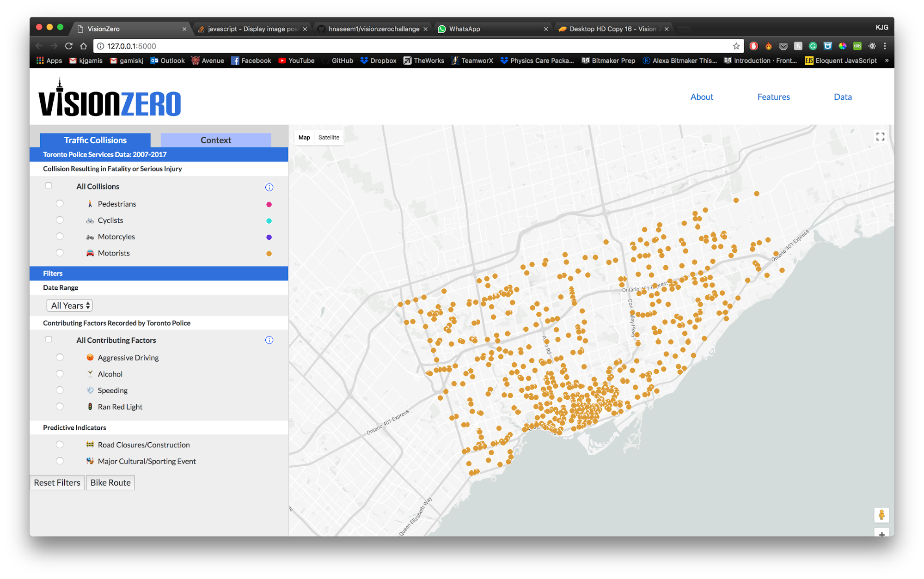Click the React DevTools extension icon
Image resolution: width=924 pixels, height=579 pixels.
872,46
